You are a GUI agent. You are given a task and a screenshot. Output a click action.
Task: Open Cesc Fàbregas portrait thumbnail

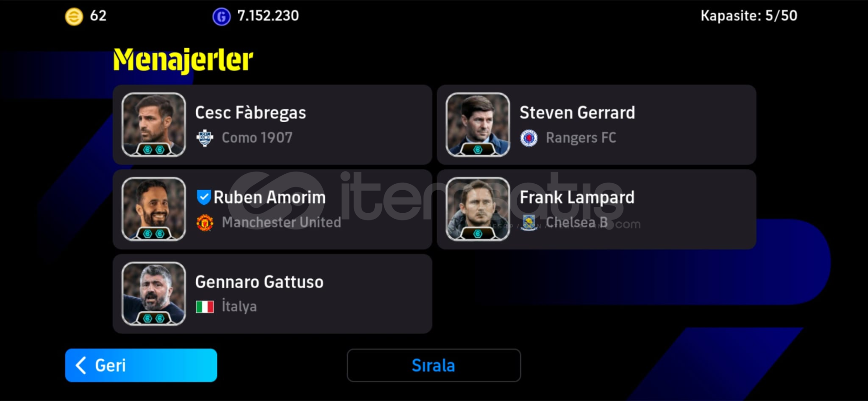click(x=154, y=124)
